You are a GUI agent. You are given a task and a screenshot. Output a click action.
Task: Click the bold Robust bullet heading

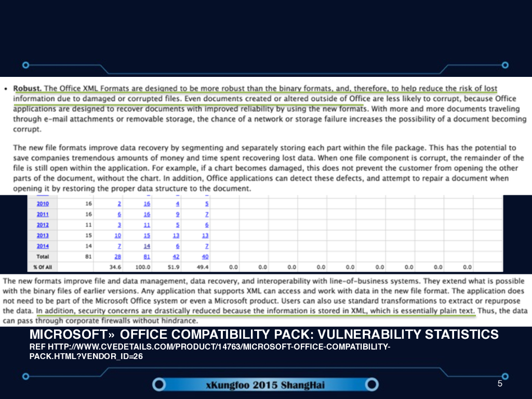pos(28,88)
